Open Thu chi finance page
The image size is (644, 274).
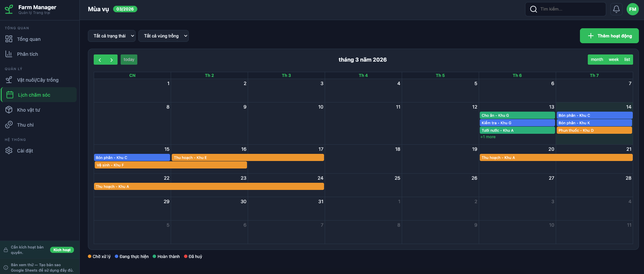tap(25, 125)
